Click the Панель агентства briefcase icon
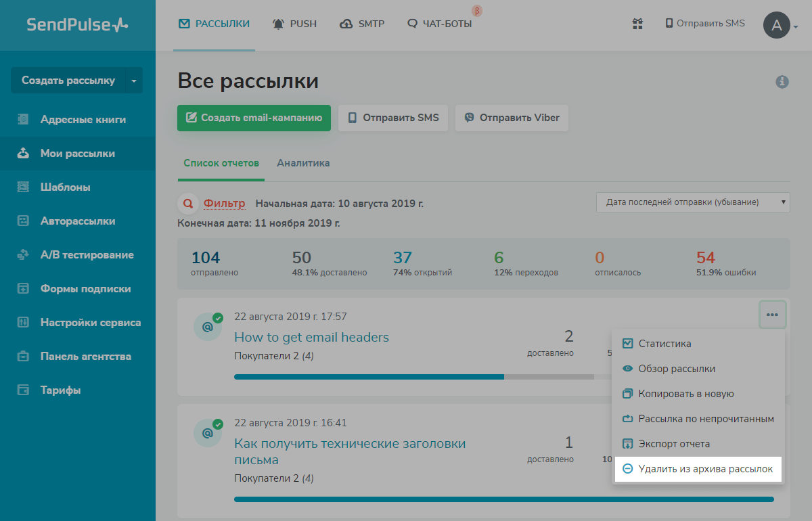The width and height of the screenshot is (812, 521). (x=23, y=357)
